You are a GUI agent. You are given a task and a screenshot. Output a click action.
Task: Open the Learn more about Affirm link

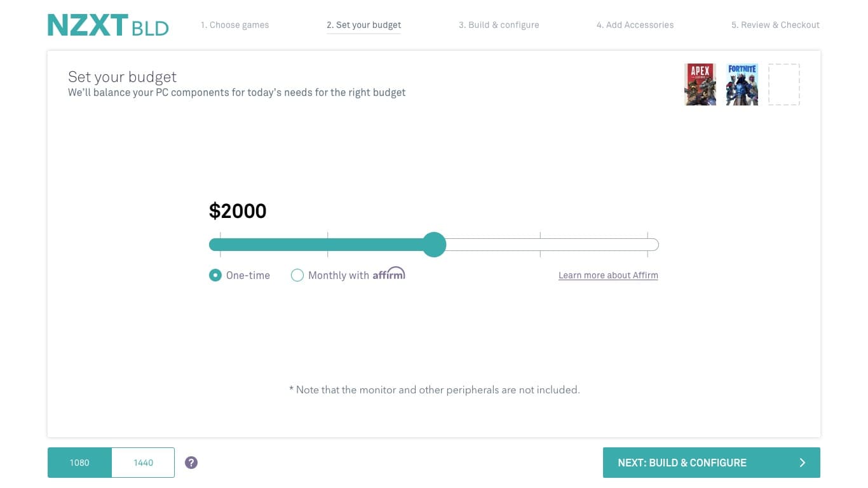(608, 276)
